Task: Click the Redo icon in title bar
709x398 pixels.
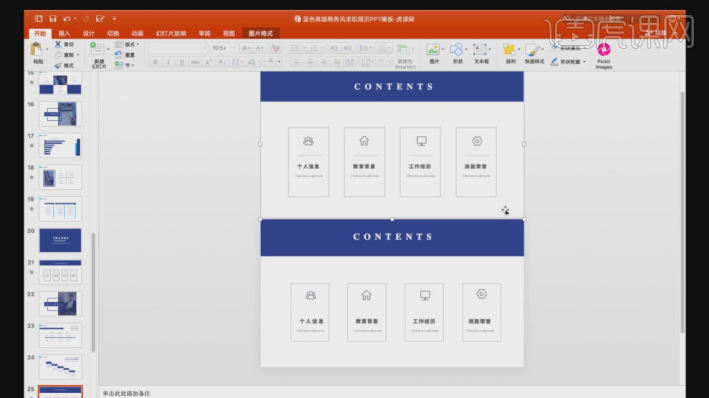Action: [x=86, y=19]
